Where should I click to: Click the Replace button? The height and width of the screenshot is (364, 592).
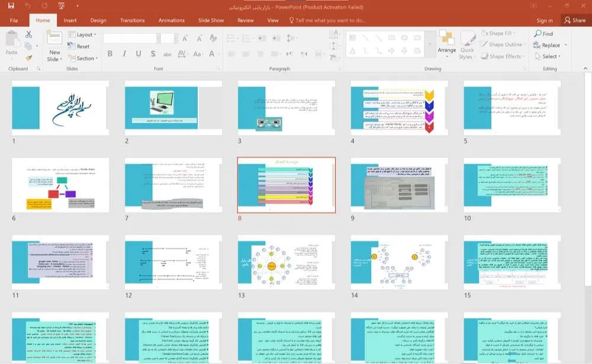(x=546, y=45)
